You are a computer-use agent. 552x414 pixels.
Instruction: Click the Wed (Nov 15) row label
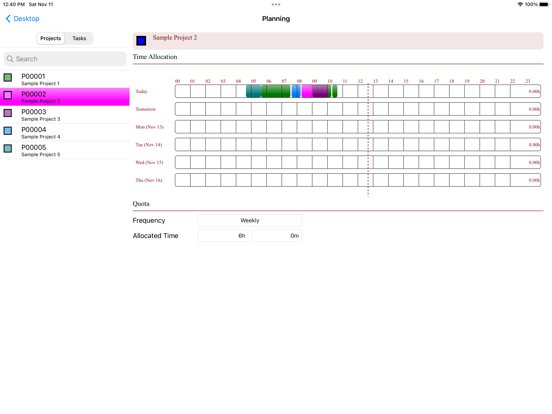tap(149, 162)
